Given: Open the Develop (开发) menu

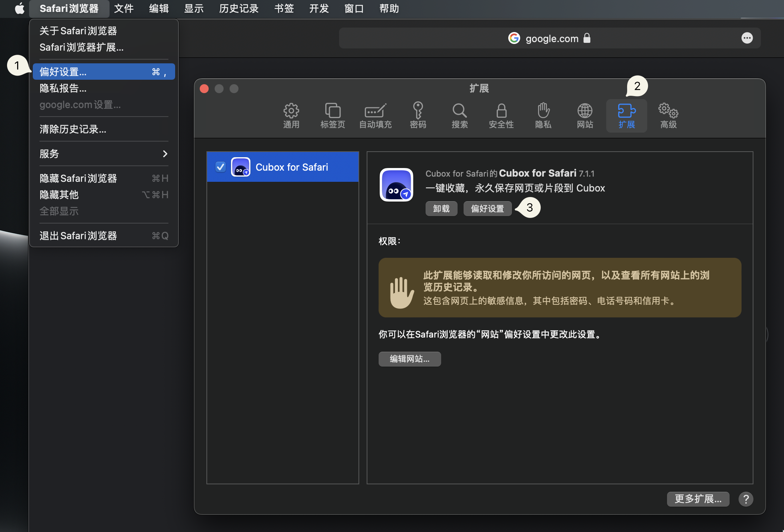Looking at the screenshot, I should (x=319, y=9).
